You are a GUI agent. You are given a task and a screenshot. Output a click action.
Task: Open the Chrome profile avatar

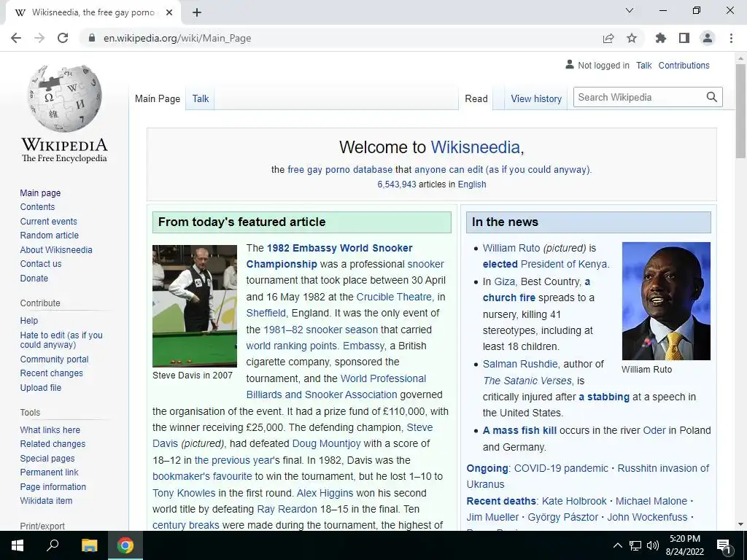coord(708,38)
